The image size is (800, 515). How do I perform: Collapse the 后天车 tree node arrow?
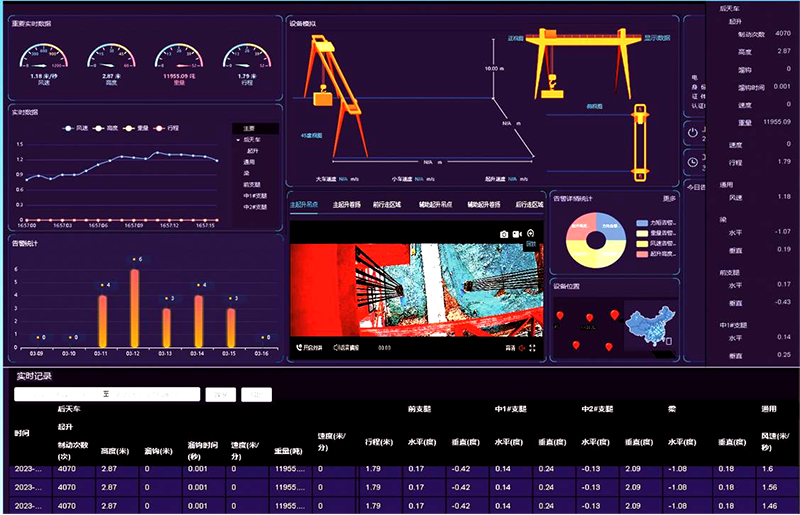[236, 140]
